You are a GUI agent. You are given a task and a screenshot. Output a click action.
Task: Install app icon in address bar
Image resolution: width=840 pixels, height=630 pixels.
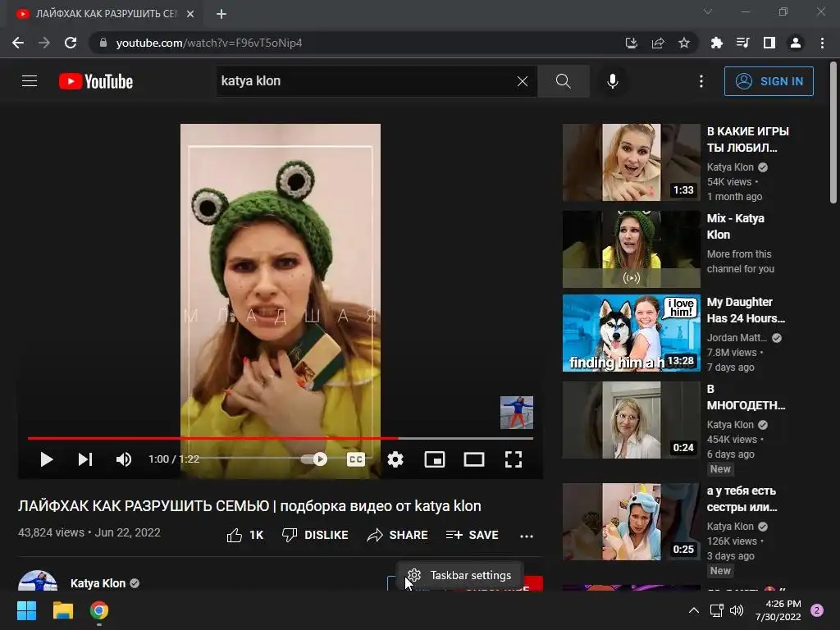(x=632, y=43)
